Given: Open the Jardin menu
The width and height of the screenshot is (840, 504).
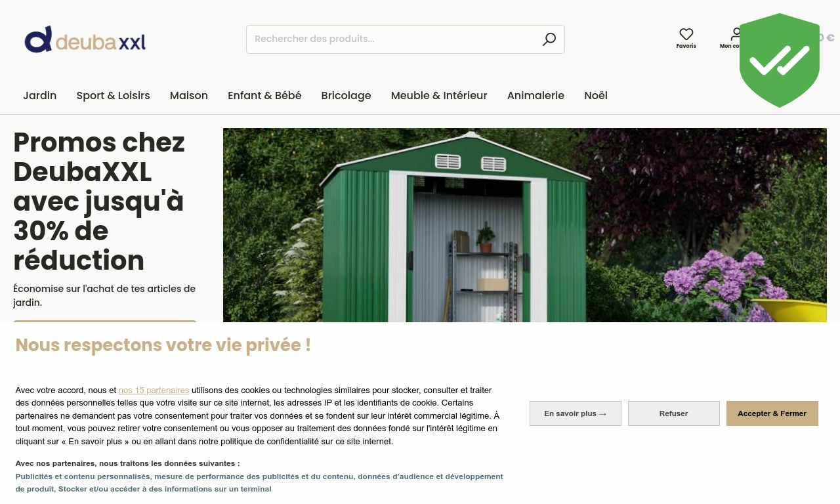Looking at the screenshot, I should (x=40, y=96).
